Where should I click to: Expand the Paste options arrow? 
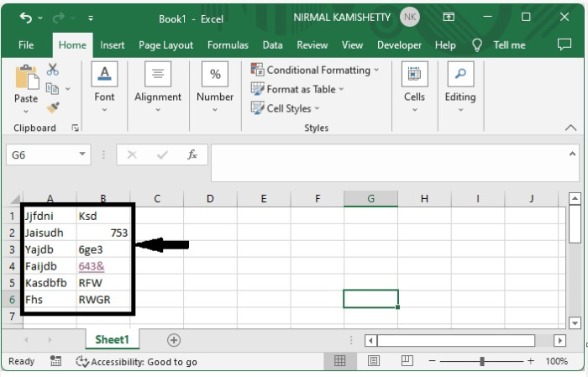pyautogui.click(x=26, y=112)
